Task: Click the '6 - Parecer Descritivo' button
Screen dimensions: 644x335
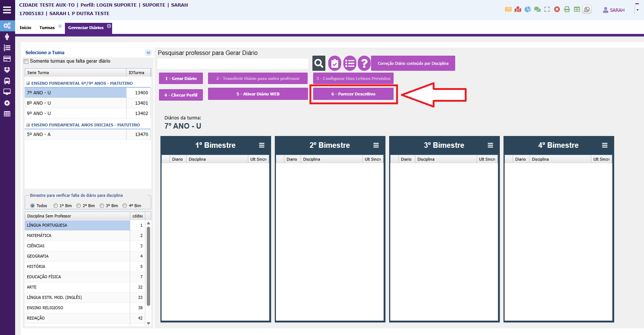Action: click(x=353, y=94)
